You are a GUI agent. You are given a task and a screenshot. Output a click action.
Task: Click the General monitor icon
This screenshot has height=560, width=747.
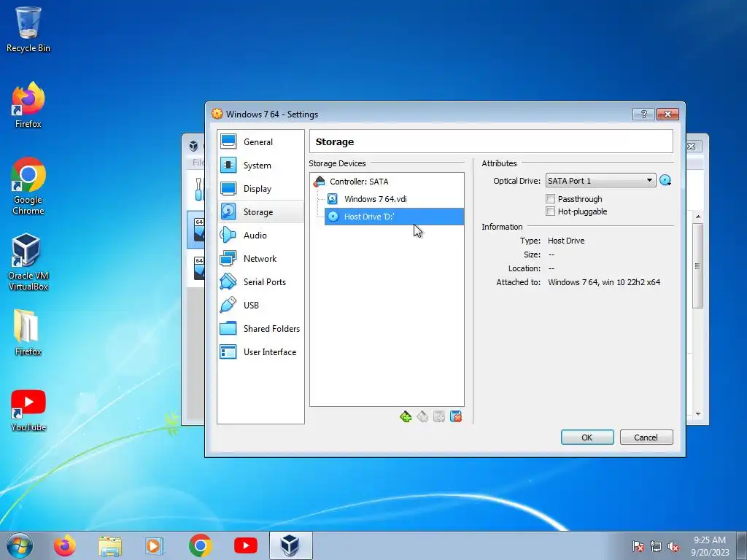tap(228, 141)
